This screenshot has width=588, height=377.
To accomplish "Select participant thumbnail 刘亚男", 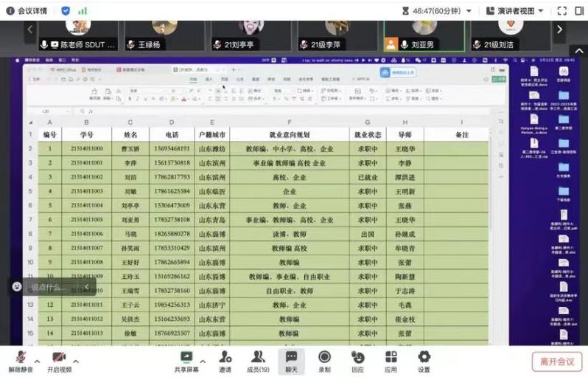I will point(424,35).
